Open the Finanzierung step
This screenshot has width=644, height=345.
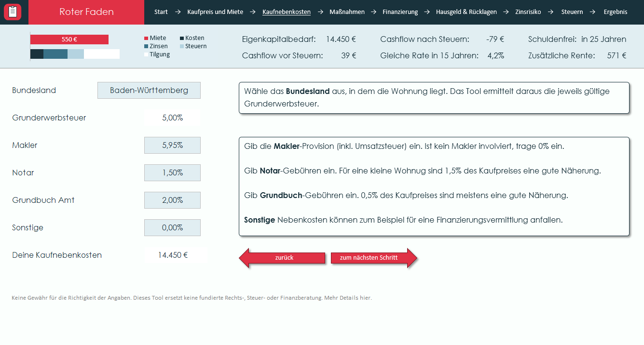pos(400,12)
